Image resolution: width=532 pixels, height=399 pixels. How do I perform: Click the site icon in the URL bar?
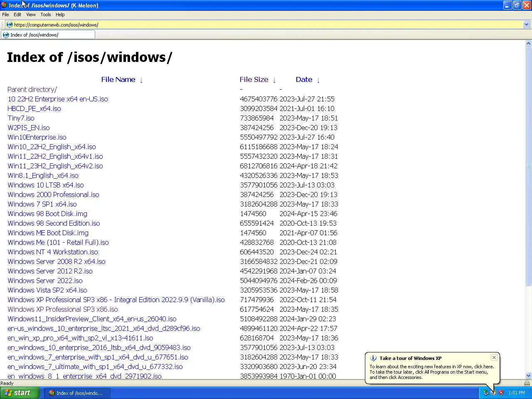(10, 25)
